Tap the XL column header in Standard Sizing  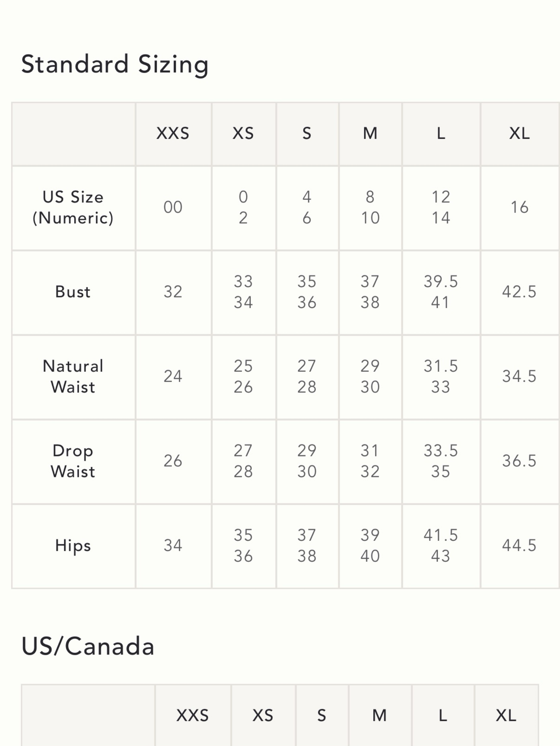(520, 133)
